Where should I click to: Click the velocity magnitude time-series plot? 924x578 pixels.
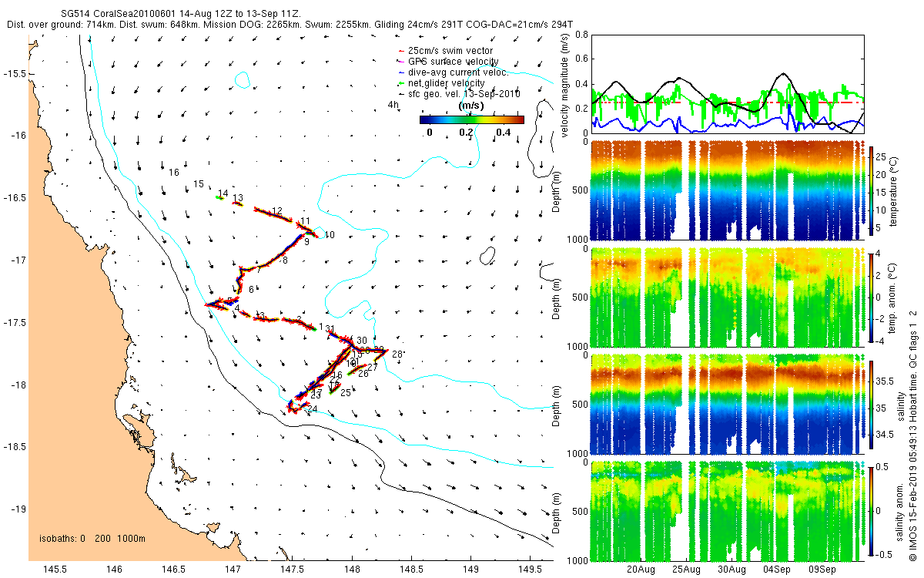(x=727, y=84)
